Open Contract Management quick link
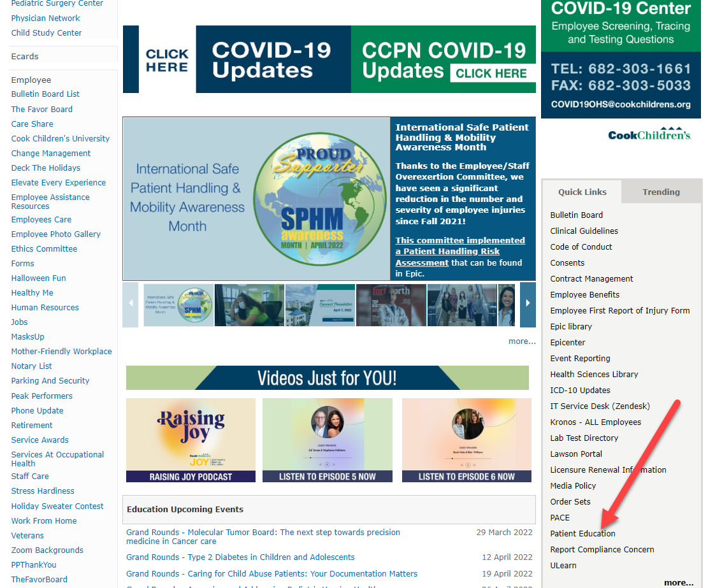The height and width of the screenshot is (588, 715). 591,278
